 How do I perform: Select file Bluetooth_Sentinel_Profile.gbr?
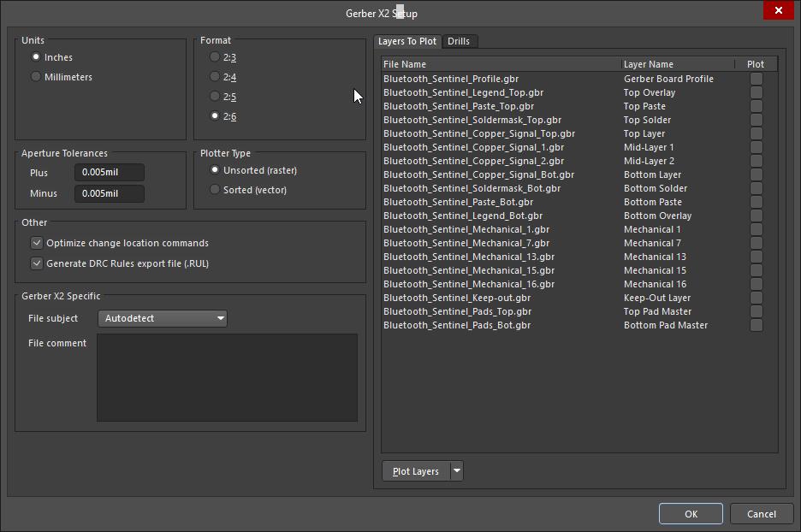[451, 79]
